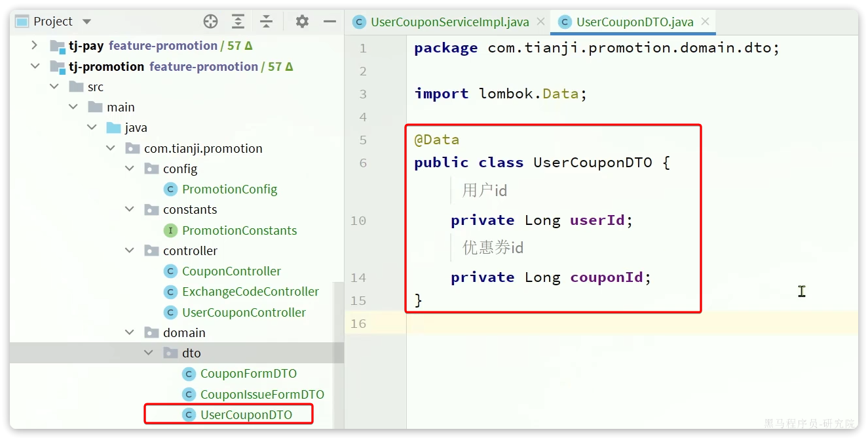This screenshot has width=868, height=440.
Task: Collapse the controller package
Action: point(129,250)
